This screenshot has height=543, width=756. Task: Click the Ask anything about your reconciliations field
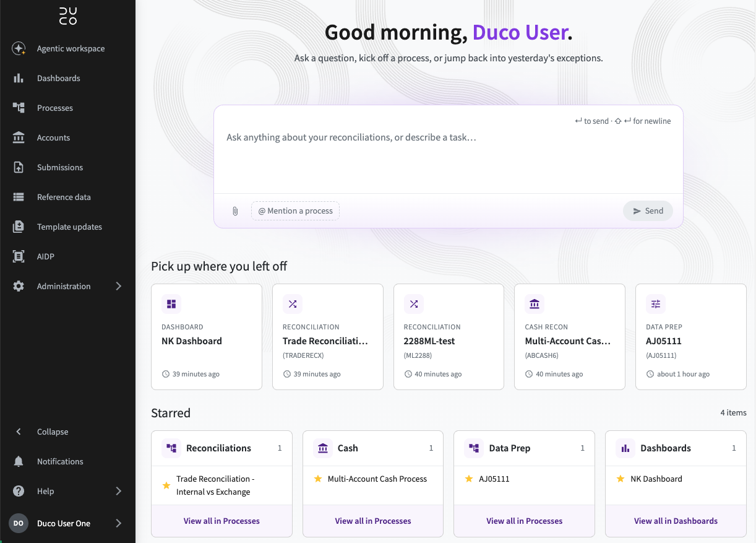point(449,149)
